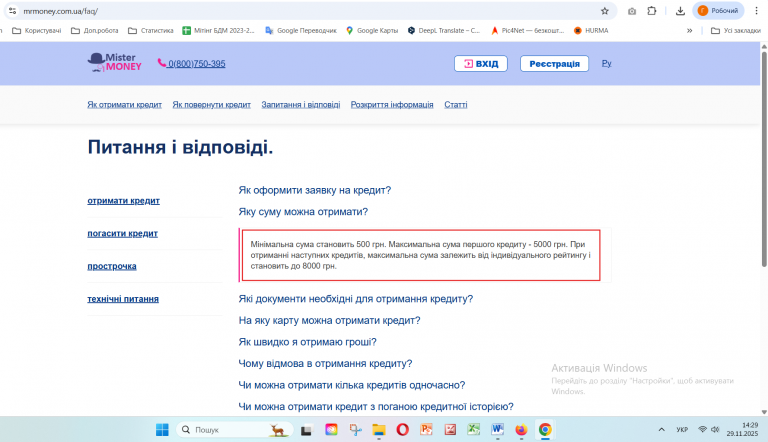
Task: Expand Чому відмова в отримання кредиту?
Action: pos(325,364)
